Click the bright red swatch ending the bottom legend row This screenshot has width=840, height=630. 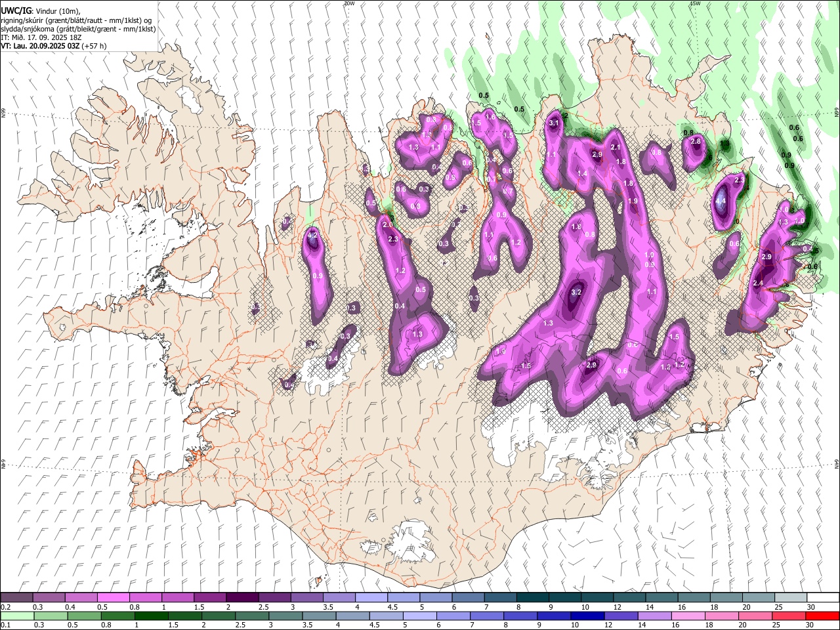(x=822, y=616)
